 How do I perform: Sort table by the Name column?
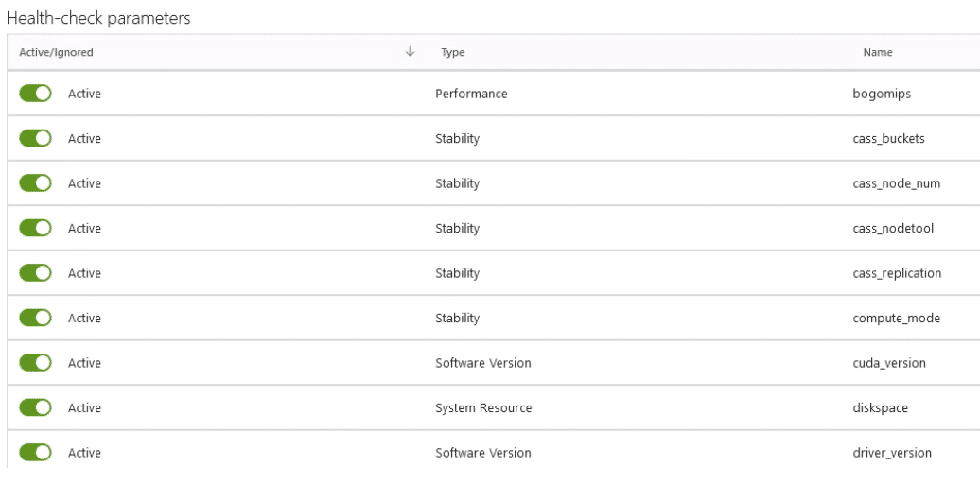[878, 52]
